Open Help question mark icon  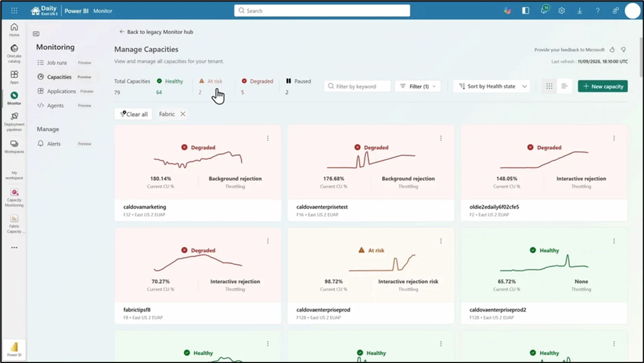[x=598, y=11]
